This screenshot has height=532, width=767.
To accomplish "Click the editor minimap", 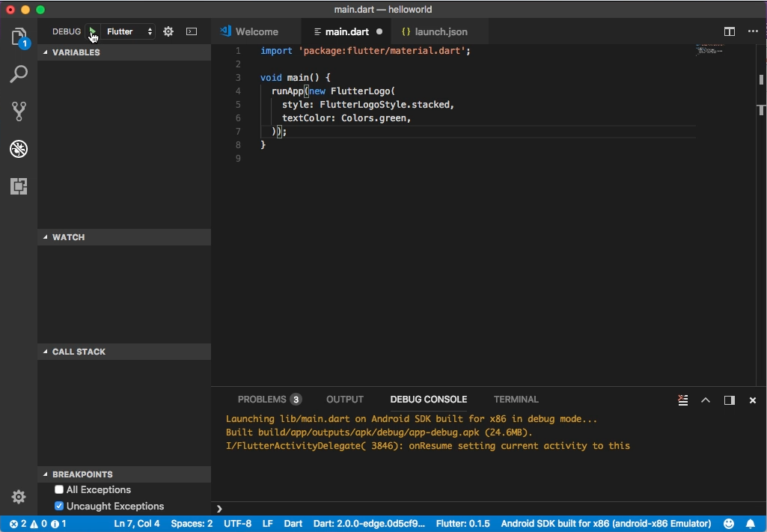I will (x=709, y=50).
